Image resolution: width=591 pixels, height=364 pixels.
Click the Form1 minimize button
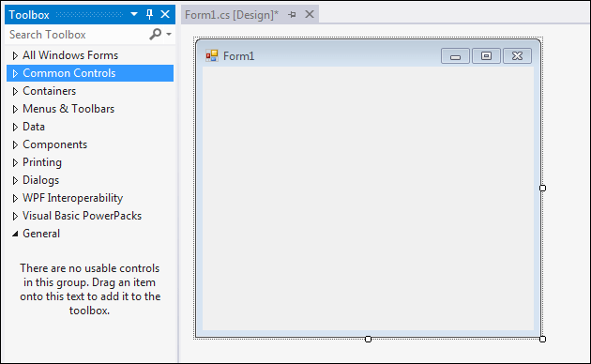tap(455, 56)
